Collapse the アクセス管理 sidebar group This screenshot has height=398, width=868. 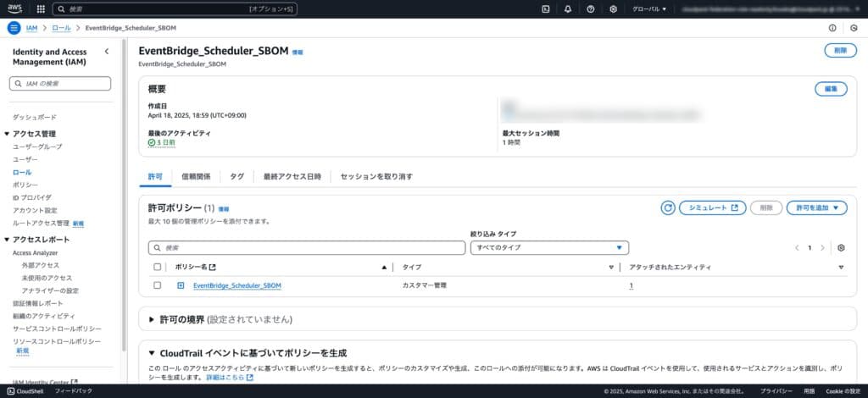click(7, 134)
